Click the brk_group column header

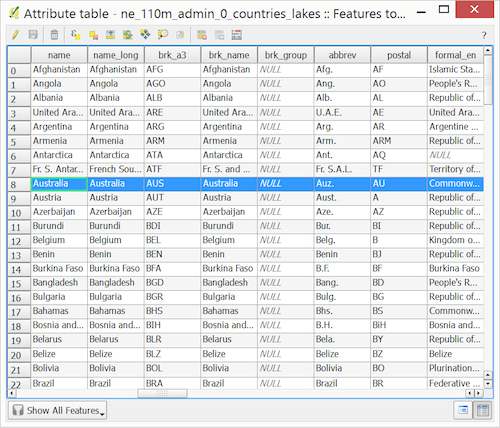tap(286, 55)
